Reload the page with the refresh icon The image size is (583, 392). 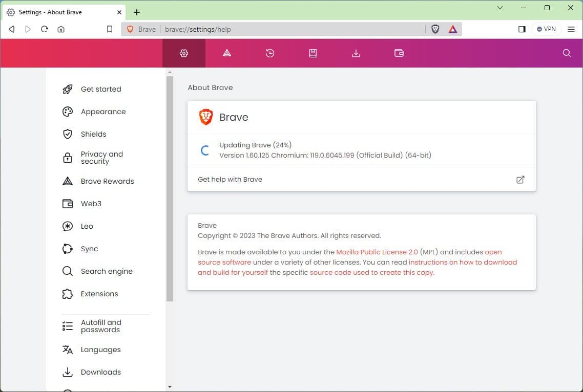point(45,29)
